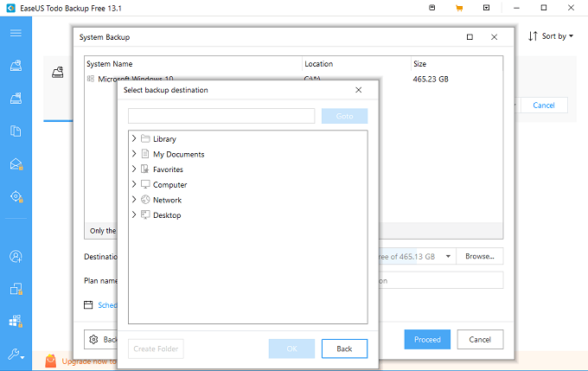Screen dimensions: 588x371
Task: Expand the My Documents tree node
Action: (134, 154)
